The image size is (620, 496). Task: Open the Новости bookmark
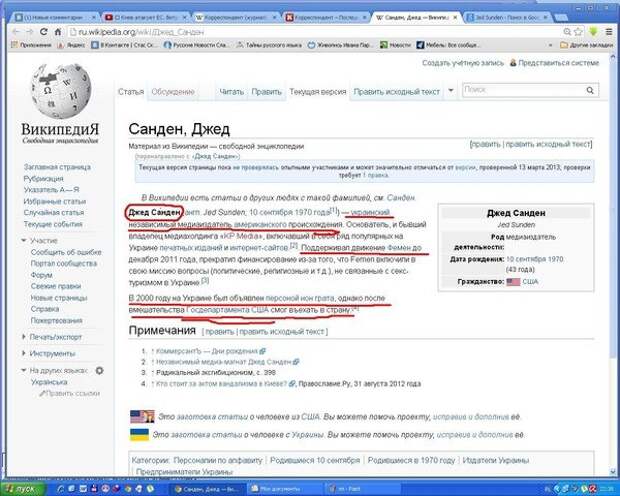click(x=395, y=45)
